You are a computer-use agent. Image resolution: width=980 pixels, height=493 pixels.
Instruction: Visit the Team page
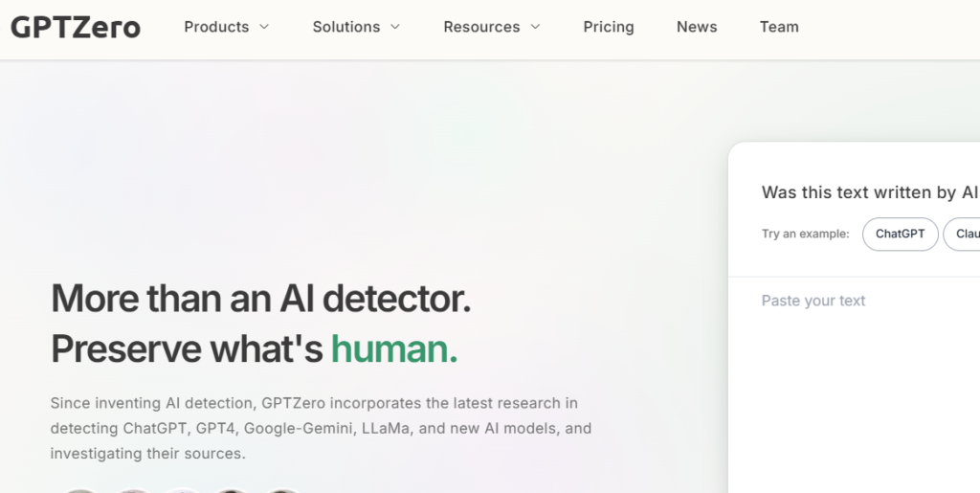779,27
